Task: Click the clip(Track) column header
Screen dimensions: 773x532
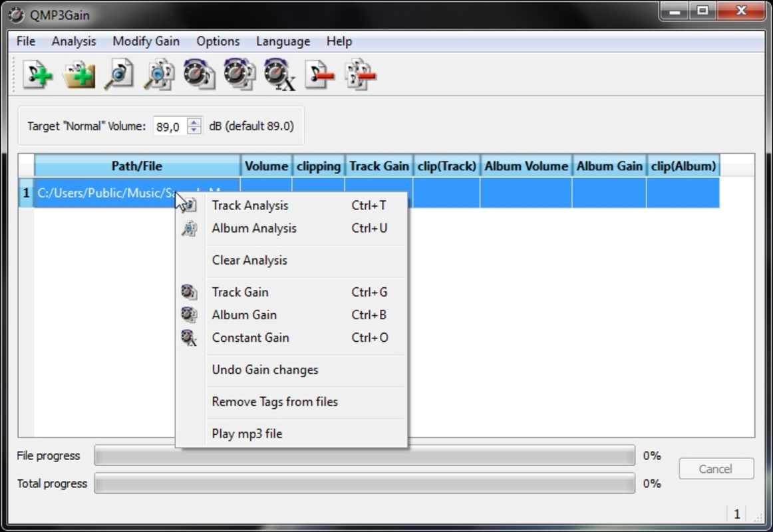Action: click(x=446, y=166)
